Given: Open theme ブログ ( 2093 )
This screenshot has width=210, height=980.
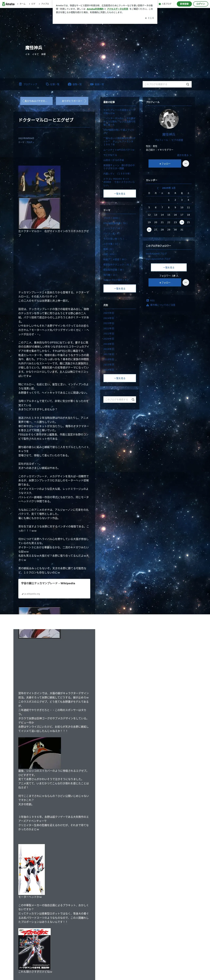Looking at the screenshot, I should click(x=112, y=218).
